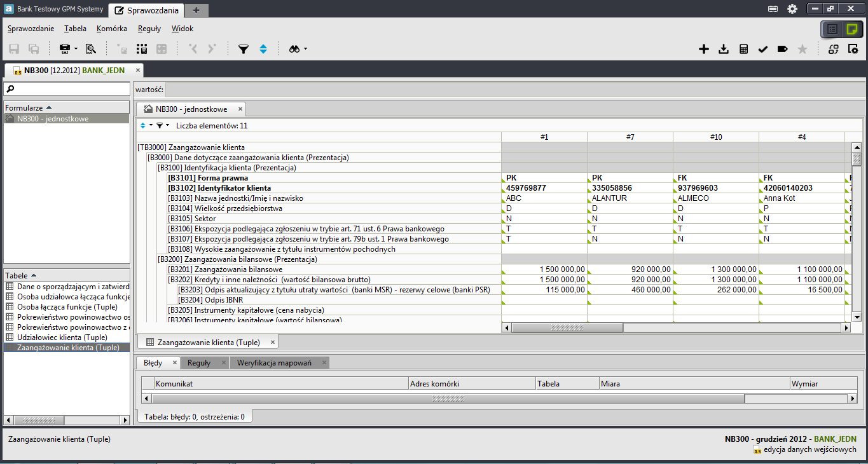The image size is (868, 464).
Task: Click the download import icon
Action: point(724,49)
